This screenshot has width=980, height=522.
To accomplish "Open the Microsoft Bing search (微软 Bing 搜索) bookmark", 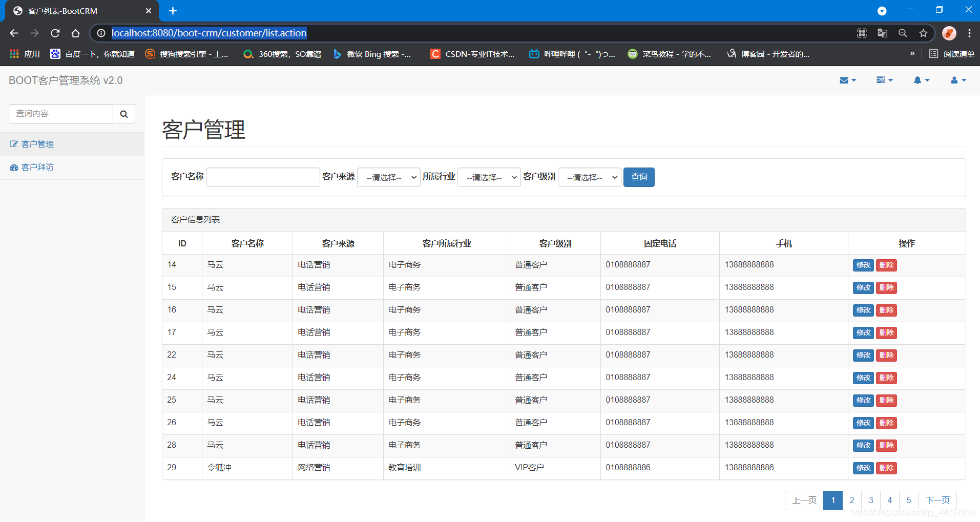I will 372,54.
